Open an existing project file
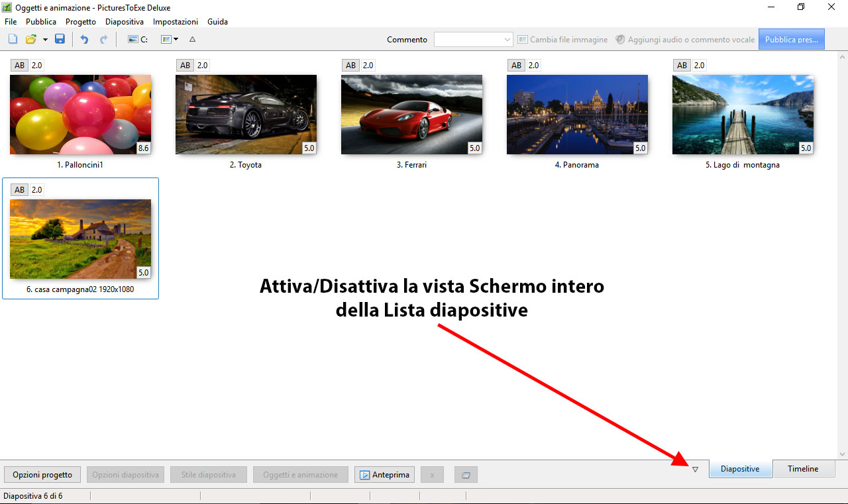 pyautogui.click(x=30, y=39)
